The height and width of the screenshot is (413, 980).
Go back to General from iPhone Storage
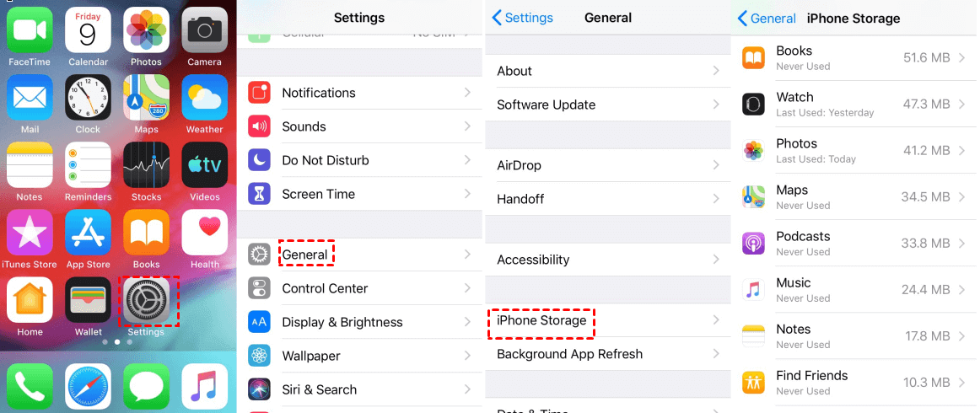pyautogui.click(x=766, y=19)
